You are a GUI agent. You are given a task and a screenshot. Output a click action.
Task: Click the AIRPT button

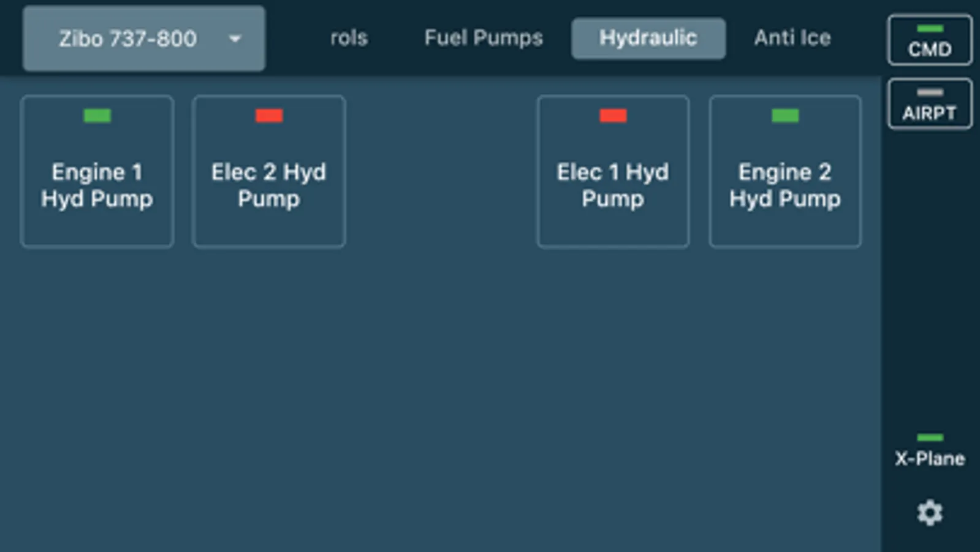coord(930,104)
